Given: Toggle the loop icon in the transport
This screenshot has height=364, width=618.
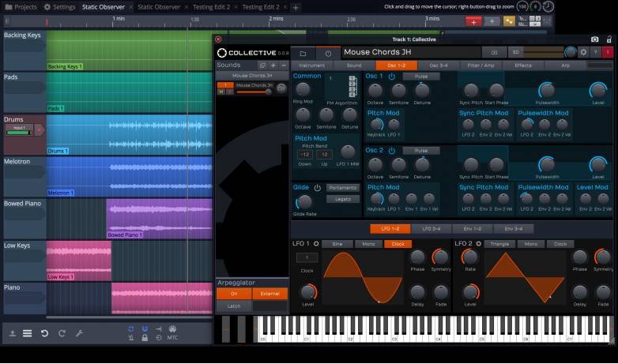Looking at the screenshot, I should pos(131,328).
